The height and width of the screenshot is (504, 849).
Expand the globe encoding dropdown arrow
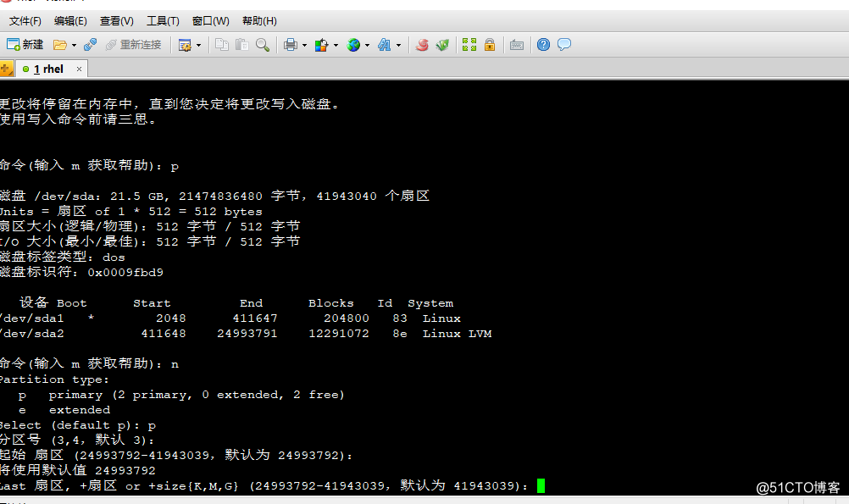tap(367, 46)
